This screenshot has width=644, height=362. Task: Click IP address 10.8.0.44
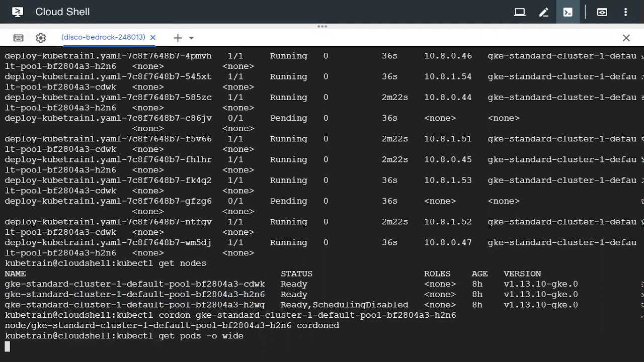(x=448, y=97)
